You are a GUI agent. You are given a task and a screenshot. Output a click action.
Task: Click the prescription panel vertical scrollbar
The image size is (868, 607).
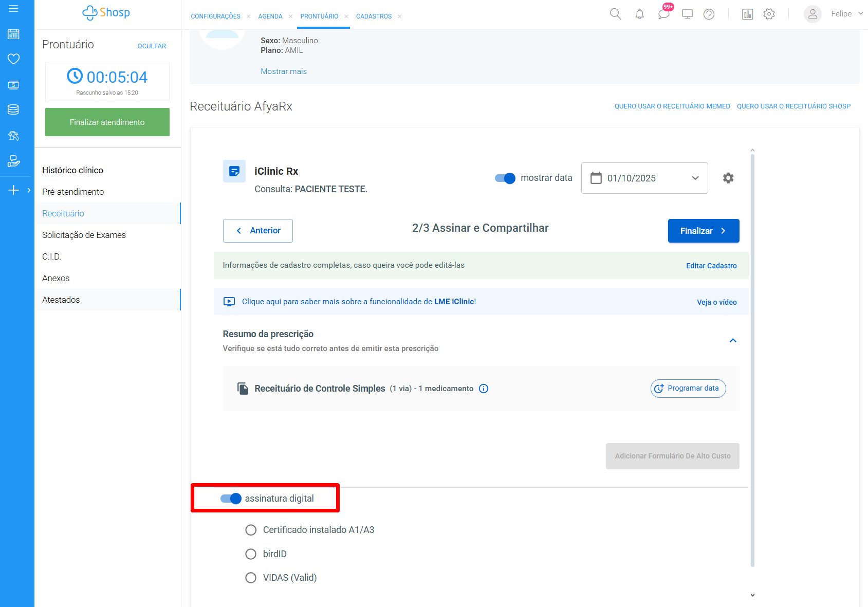pos(752,360)
